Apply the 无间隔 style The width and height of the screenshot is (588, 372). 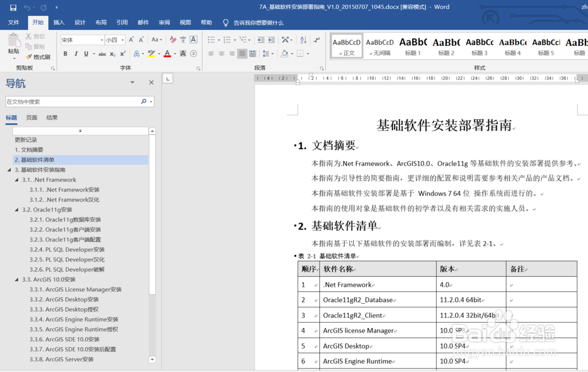pos(380,46)
